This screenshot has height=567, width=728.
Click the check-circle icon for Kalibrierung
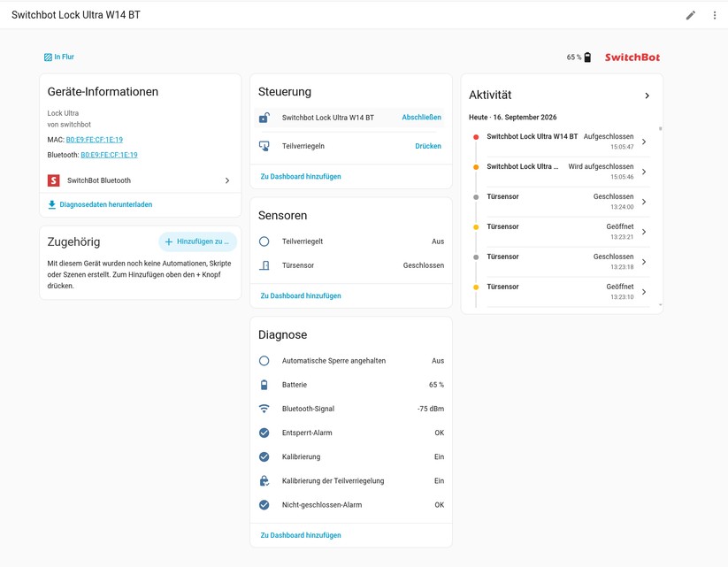coord(264,456)
